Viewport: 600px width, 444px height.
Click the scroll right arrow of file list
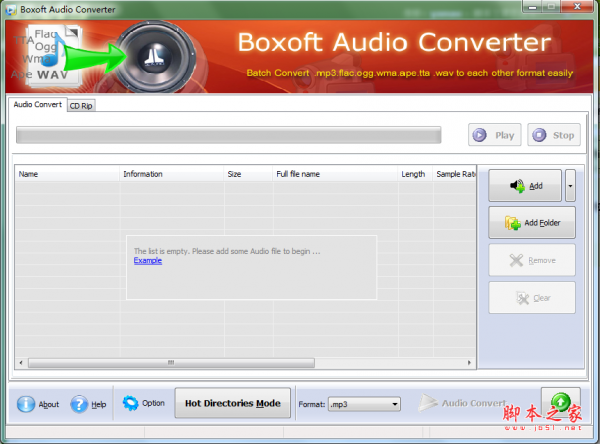[x=470, y=362]
